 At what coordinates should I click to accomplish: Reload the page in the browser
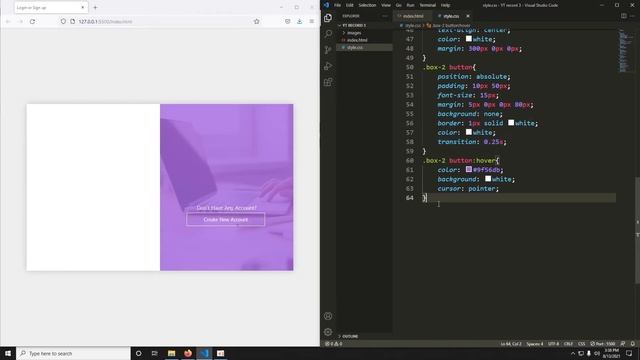pyautogui.click(x=32, y=21)
